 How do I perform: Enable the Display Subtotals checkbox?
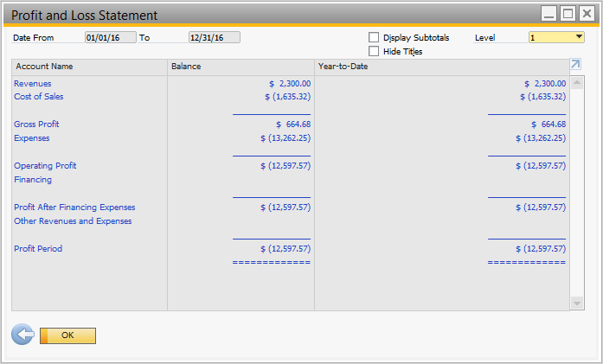[x=374, y=37]
